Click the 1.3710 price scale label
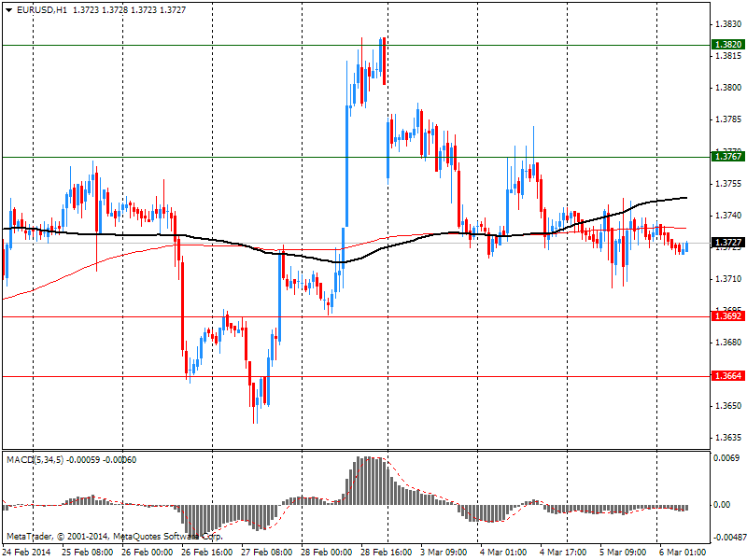The image size is (747, 560). point(727,279)
